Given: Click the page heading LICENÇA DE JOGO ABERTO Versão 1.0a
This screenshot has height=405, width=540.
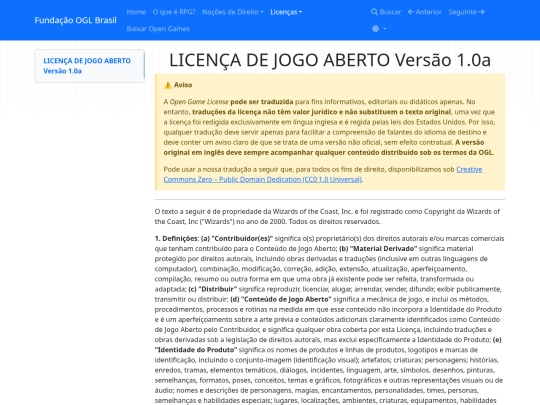Looking at the screenshot, I should click(x=330, y=60).
